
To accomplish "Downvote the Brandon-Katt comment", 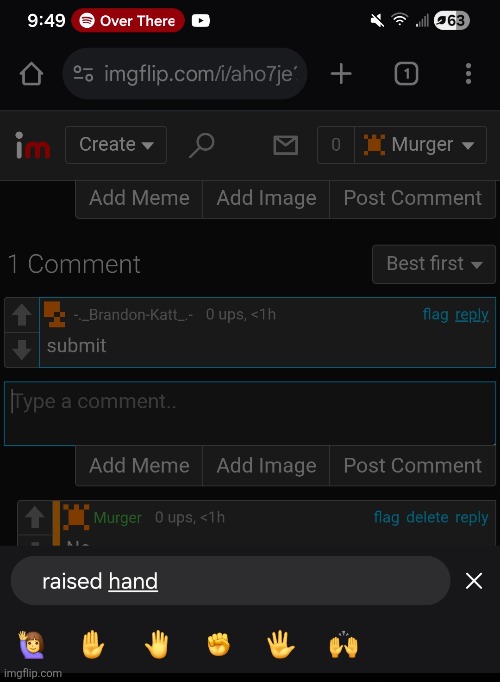I will tap(21, 350).
